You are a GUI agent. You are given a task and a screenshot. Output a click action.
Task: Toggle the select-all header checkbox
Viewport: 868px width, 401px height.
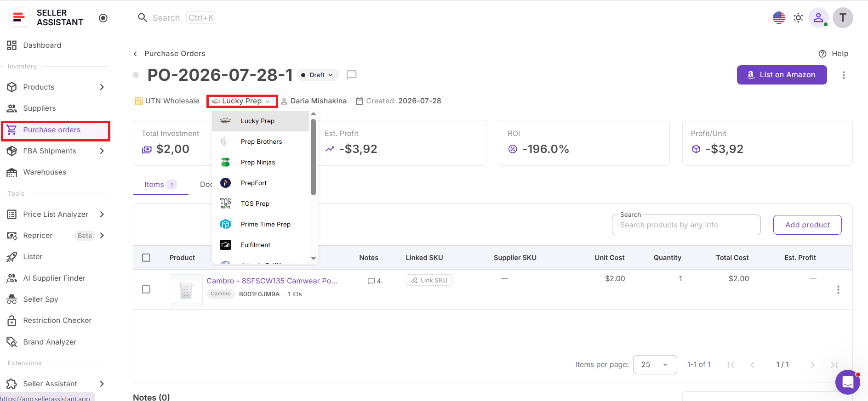(146, 258)
